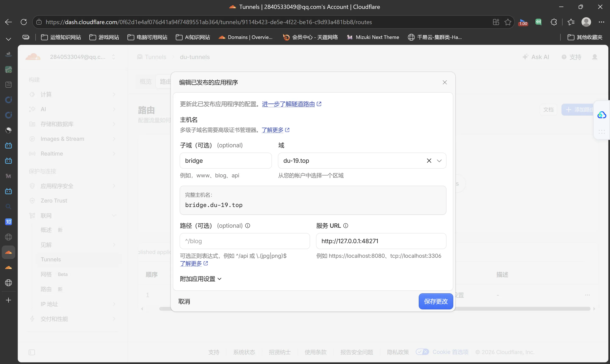Image resolution: width=610 pixels, height=364 pixels.
Task: Open the domain dropdown chevron
Action: pos(439,161)
